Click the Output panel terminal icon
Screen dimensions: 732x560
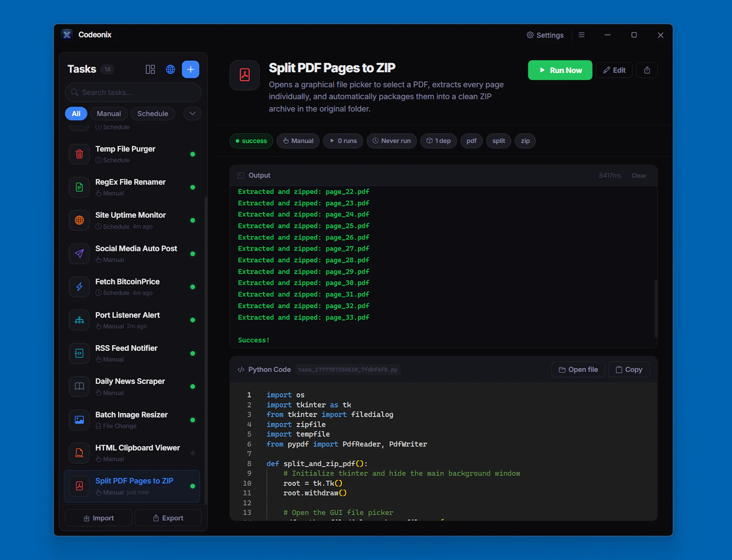(x=241, y=175)
